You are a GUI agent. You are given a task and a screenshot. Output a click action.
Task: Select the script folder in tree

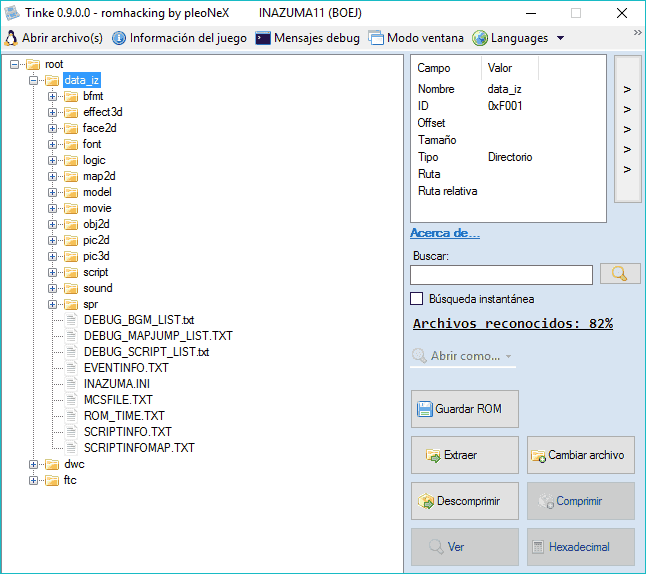pos(96,272)
